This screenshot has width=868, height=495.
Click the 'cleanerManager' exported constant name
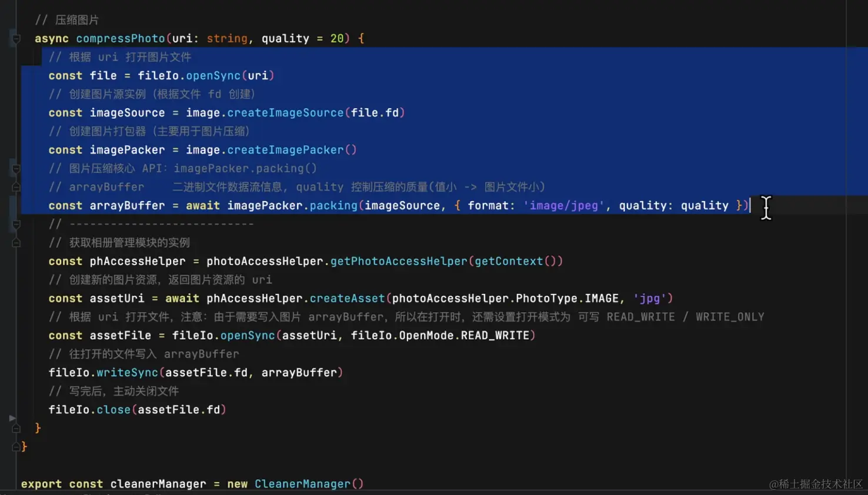(x=158, y=484)
